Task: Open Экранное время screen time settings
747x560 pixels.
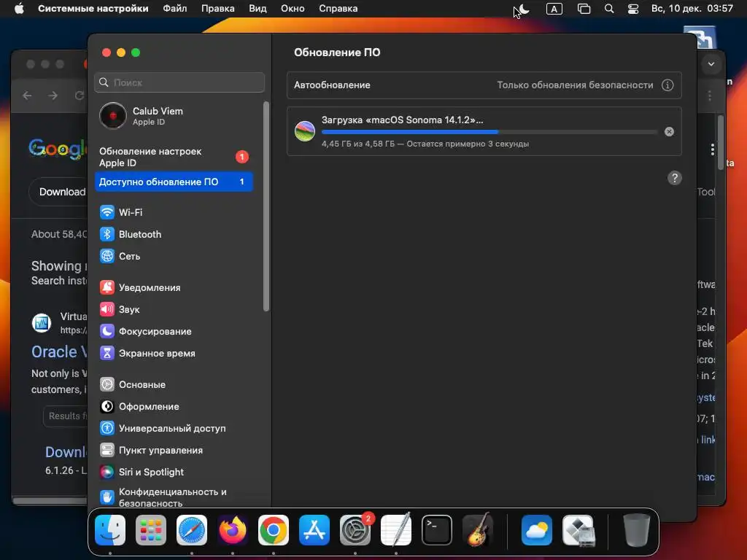Action: click(x=147, y=353)
